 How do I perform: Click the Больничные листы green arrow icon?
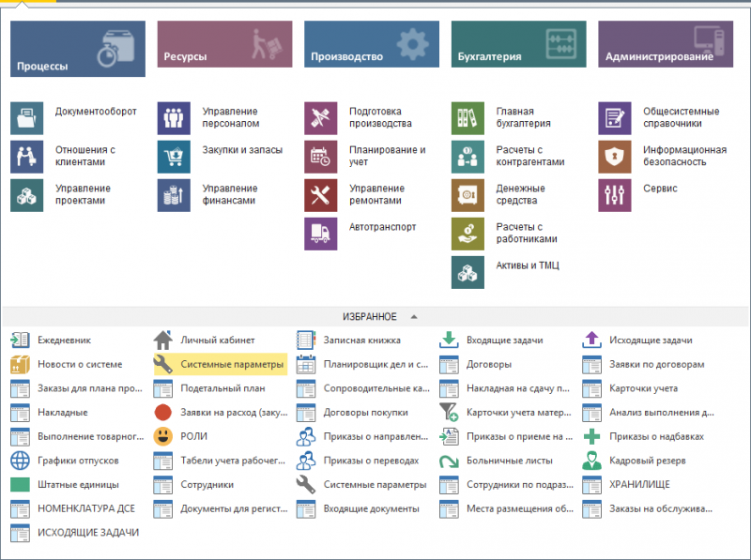tap(449, 461)
